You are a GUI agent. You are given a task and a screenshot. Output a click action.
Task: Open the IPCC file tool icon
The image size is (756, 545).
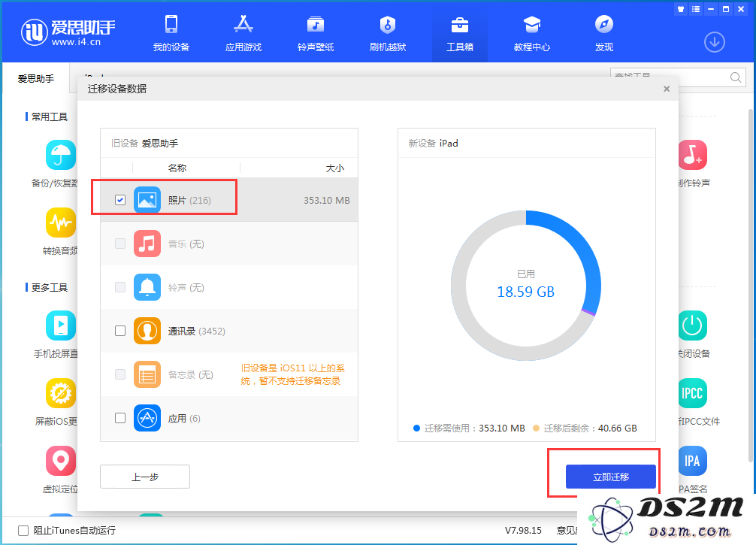[693, 393]
